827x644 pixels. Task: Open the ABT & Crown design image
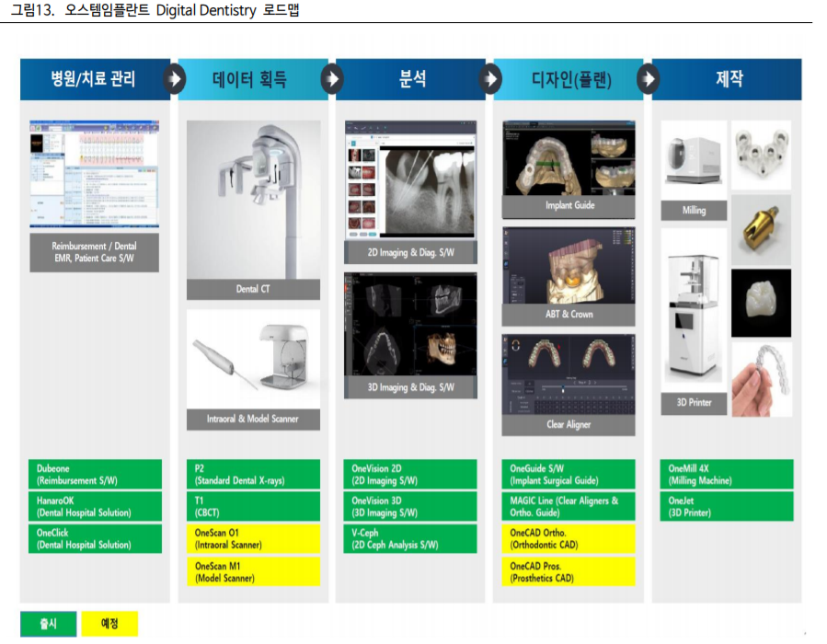(x=569, y=266)
